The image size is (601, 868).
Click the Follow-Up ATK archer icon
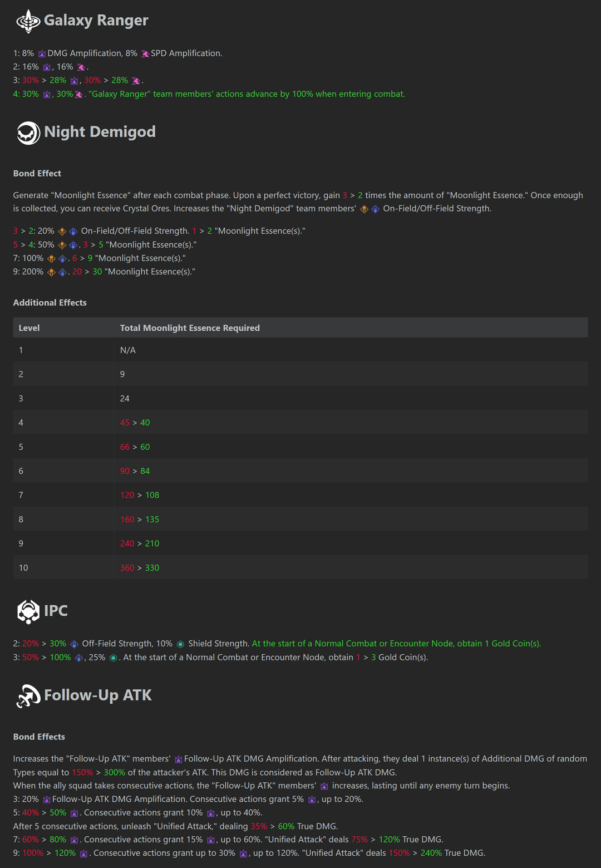[x=28, y=696]
